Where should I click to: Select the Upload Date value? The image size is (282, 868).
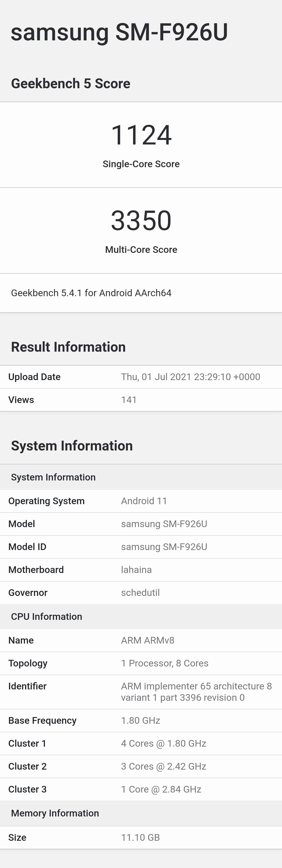(x=191, y=377)
